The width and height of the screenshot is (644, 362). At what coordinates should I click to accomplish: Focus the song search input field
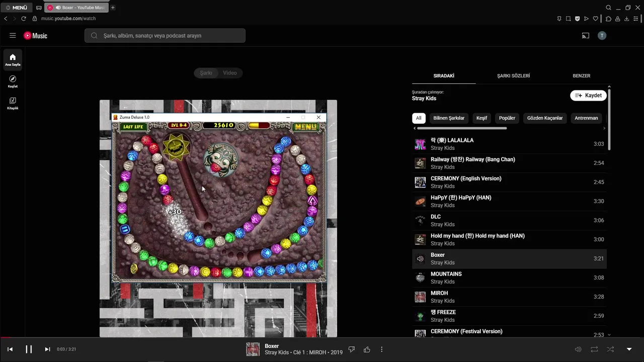165,36
